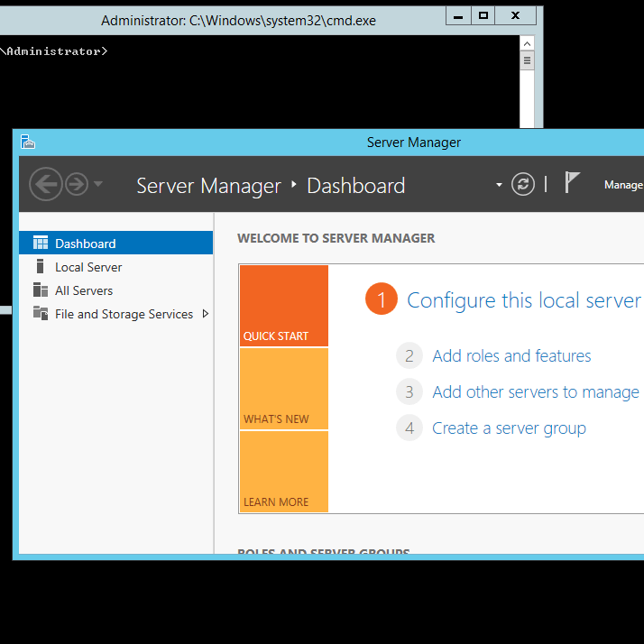The height and width of the screenshot is (644, 644).
Task: Click the Local Server tower icon
Action: coord(40,266)
